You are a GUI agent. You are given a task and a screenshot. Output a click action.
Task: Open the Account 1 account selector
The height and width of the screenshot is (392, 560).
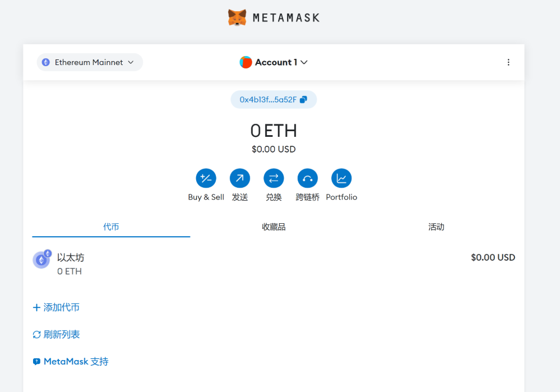point(274,62)
